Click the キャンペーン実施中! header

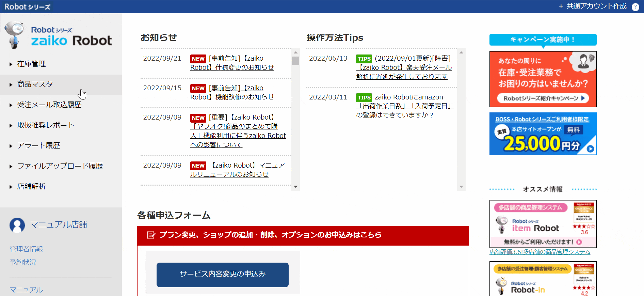pos(543,40)
